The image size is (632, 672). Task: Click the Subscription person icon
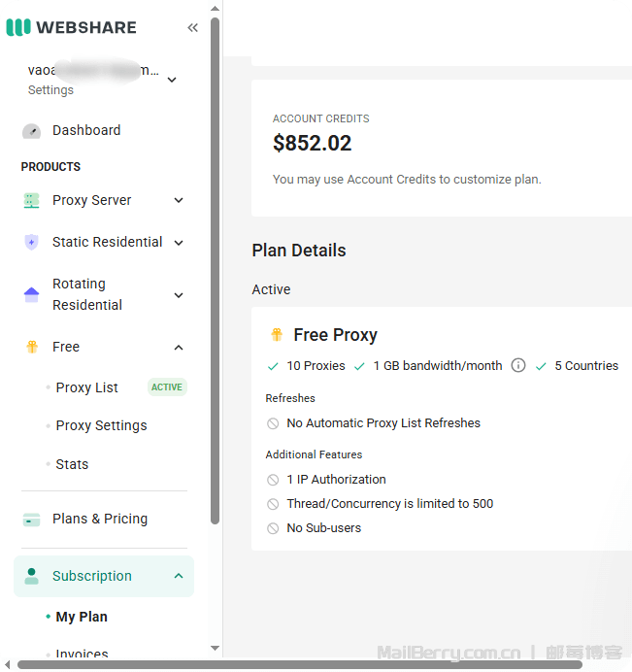click(31, 576)
